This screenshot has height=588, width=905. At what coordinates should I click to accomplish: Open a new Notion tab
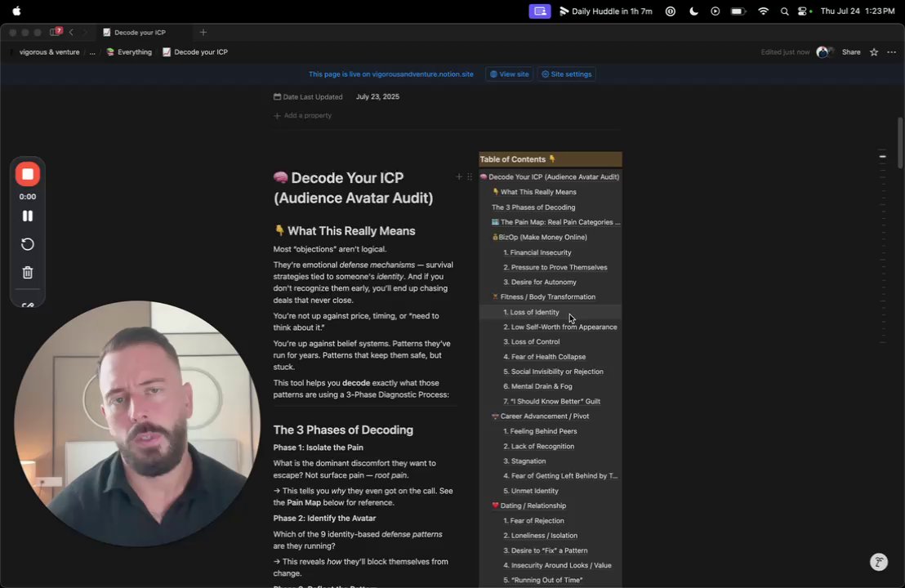(203, 33)
